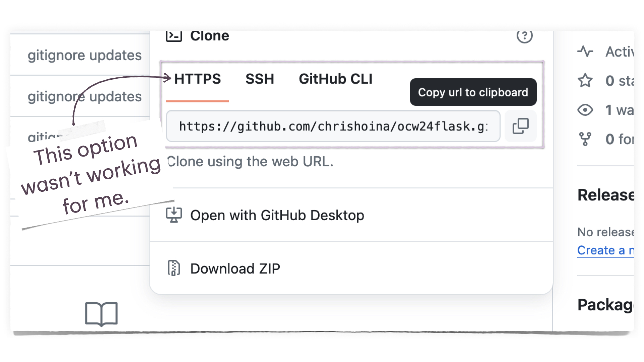Click the copy URL to clipboard icon

click(521, 126)
